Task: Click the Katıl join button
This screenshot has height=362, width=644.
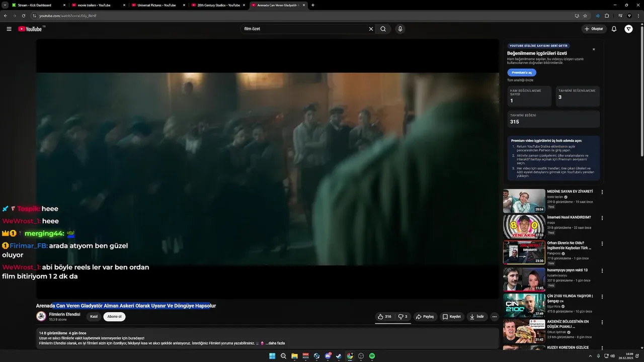Action: coord(94,317)
